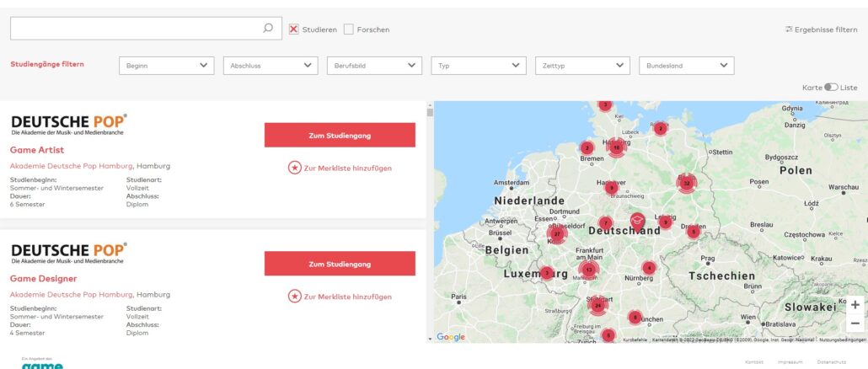868x369 pixels.
Task: Open the Hamburg cluster marker showing 18
Action: (x=616, y=147)
